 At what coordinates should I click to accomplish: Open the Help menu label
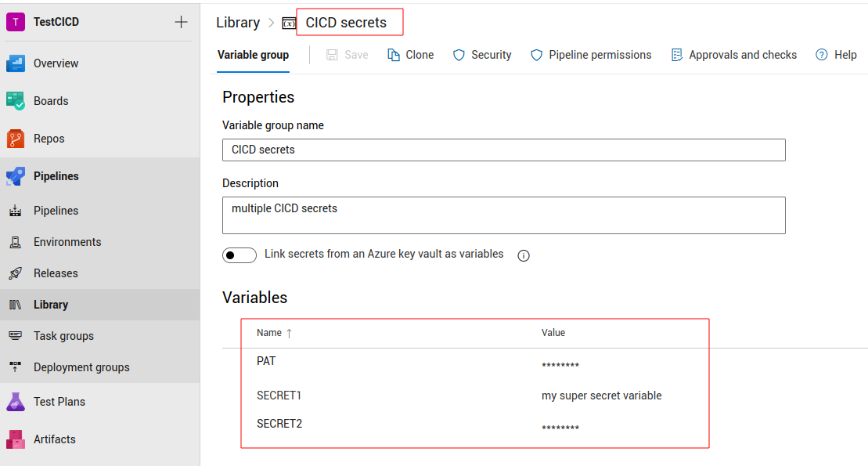pyautogui.click(x=845, y=55)
